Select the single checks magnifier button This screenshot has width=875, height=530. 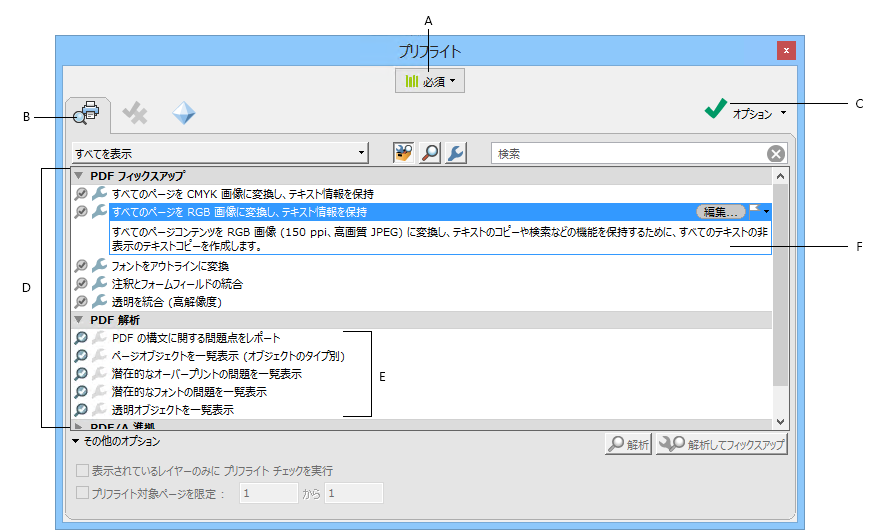click(430, 153)
